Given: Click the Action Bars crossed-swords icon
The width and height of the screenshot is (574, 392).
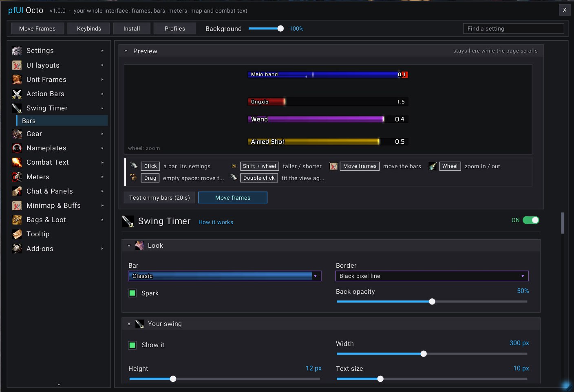Looking at the screenshot, I should tap(17, 94).
